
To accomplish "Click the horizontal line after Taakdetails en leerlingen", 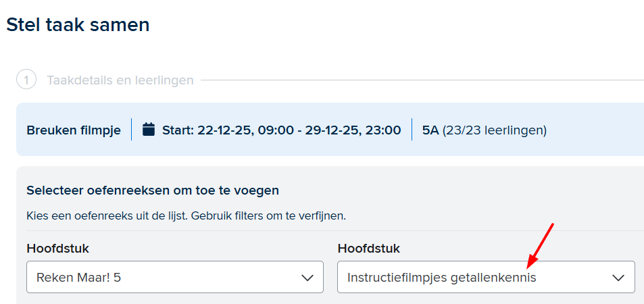I will (419, 80).
